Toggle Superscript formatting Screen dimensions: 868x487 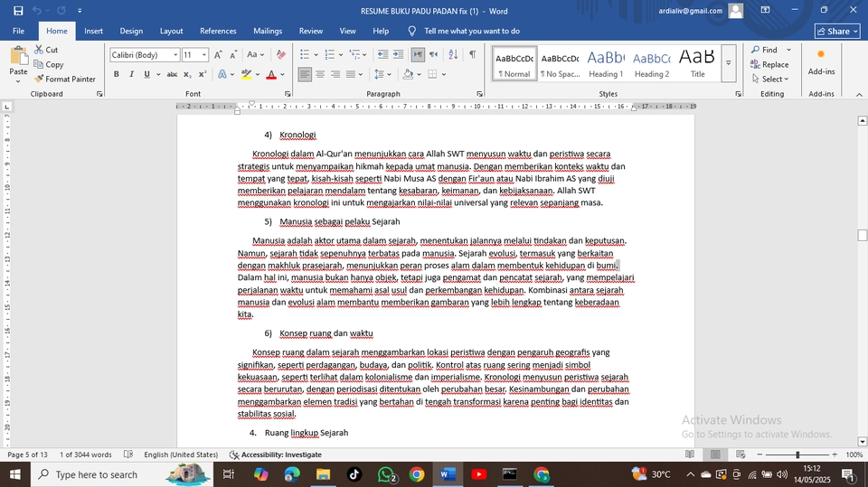(203, 74)
